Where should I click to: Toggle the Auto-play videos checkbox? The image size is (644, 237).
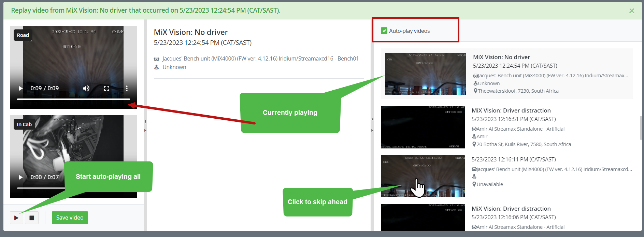(x=384, y=31)
